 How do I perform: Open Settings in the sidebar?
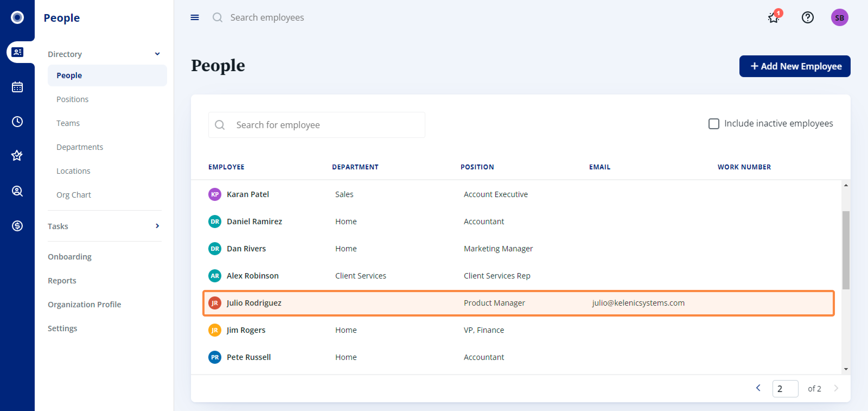62,328
